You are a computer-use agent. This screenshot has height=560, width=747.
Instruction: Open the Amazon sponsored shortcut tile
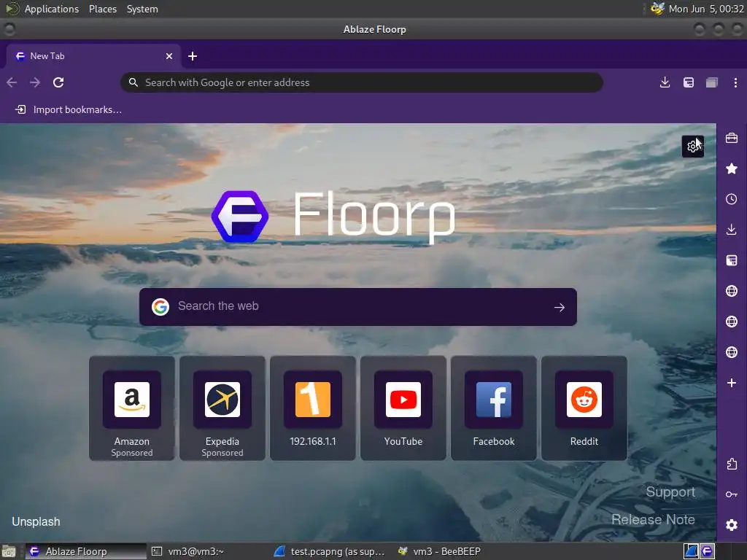coord(132,408)
